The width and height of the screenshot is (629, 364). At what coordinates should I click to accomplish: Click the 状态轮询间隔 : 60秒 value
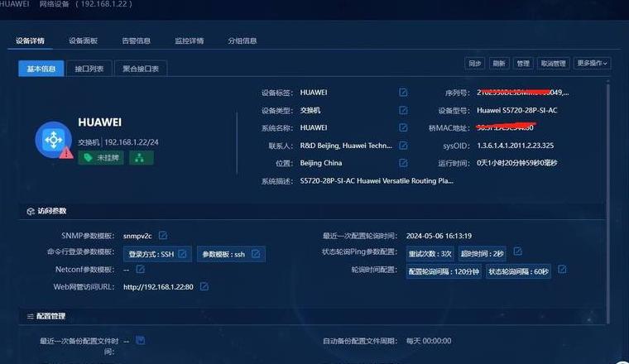tap(518, 271)
